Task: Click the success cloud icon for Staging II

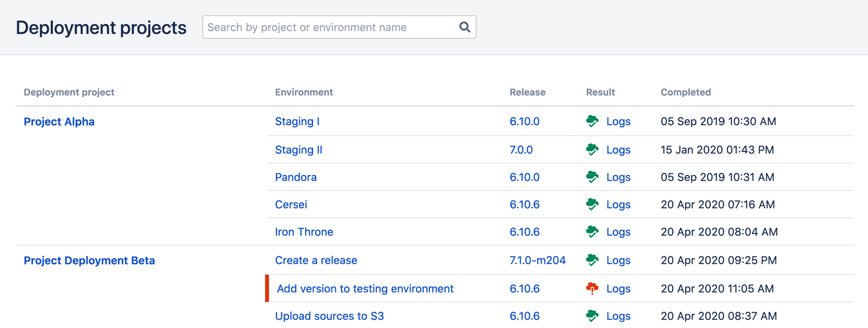Action: [592, 149]
